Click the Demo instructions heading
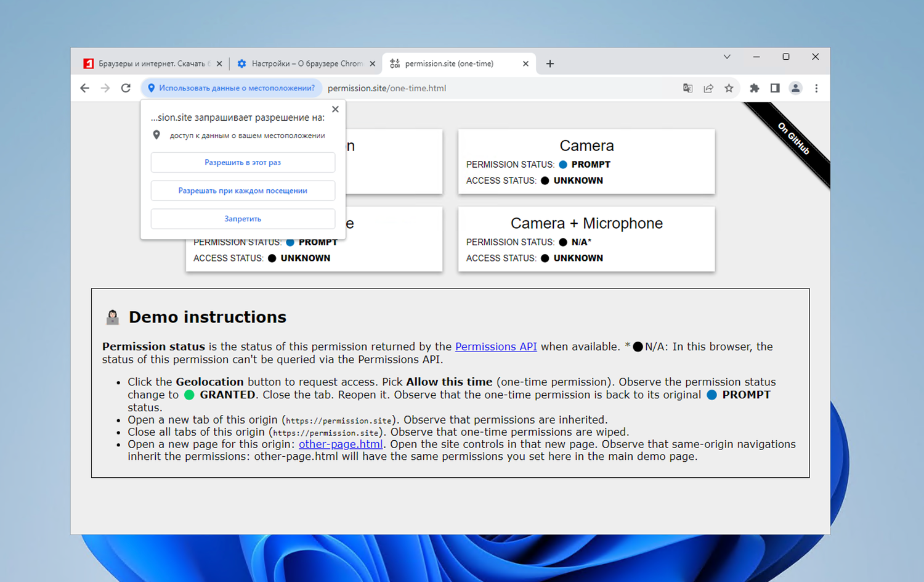 coord(208,317)
